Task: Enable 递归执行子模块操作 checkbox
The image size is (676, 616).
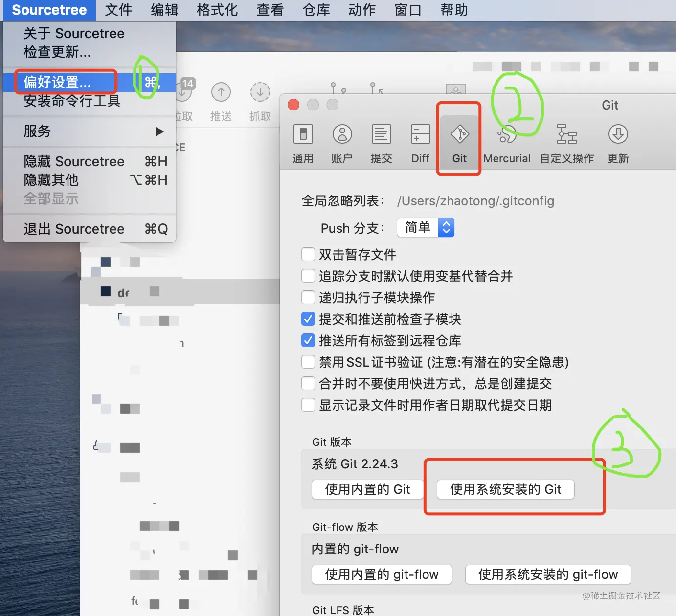Action: pyautogui.click(x=308, y=297)
